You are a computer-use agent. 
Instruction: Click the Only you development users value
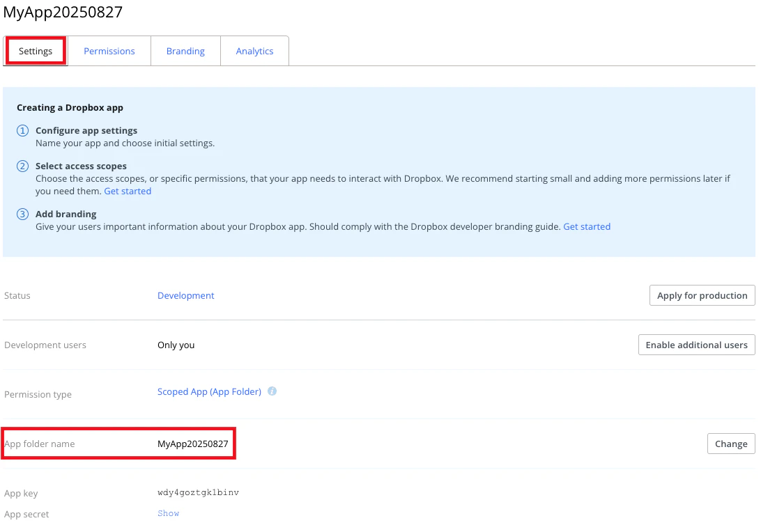176,345
